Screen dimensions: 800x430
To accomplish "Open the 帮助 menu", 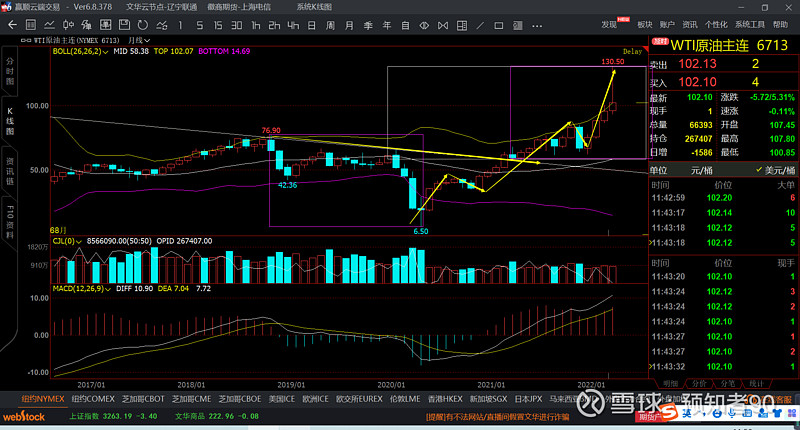I will point(780,24).
